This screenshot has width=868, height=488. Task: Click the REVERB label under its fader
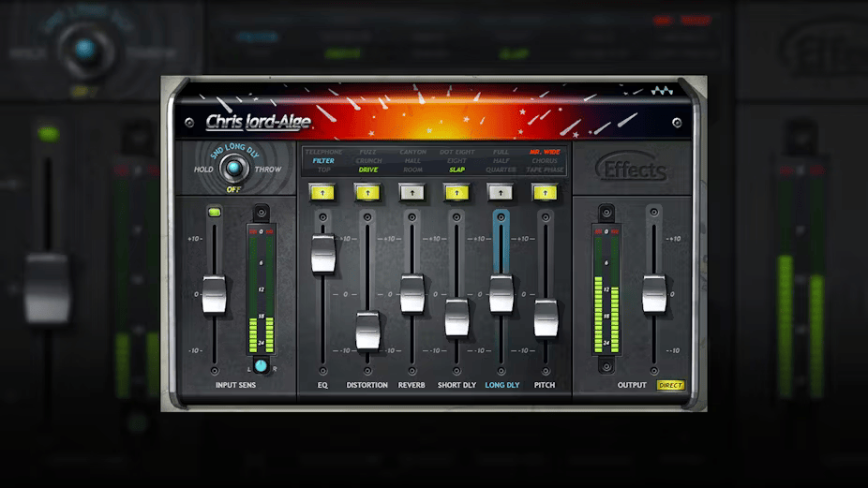click(x=412, y=385)
